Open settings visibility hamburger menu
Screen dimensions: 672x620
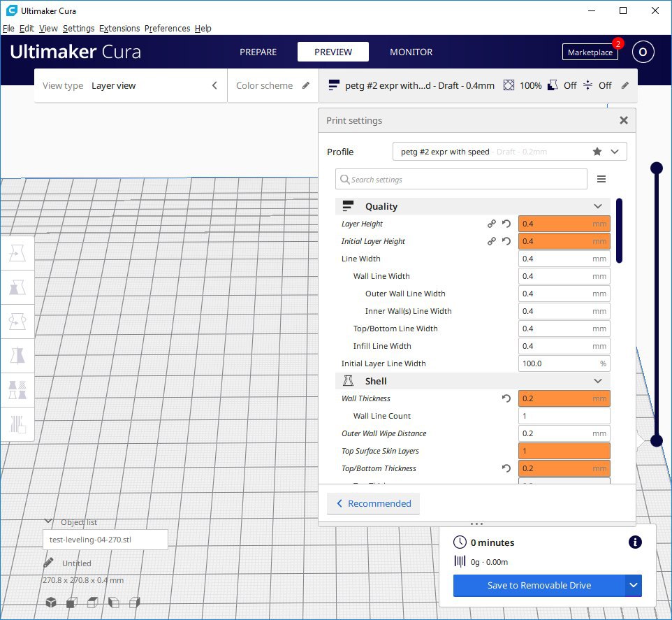tap(601, 179)
